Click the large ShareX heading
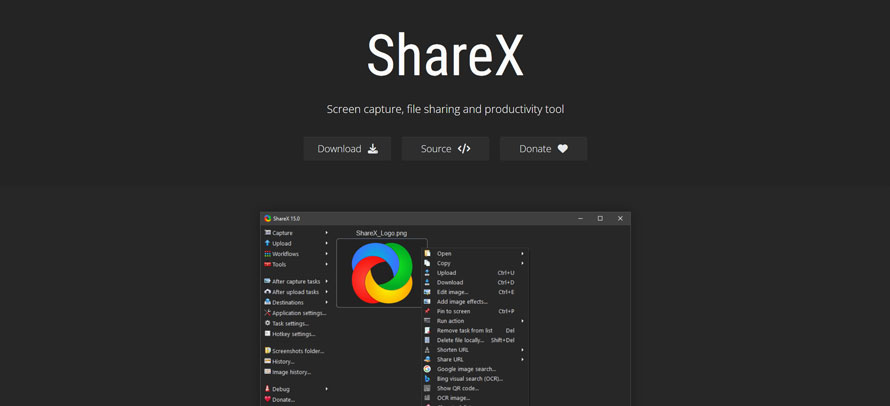The image size is (890, 406). (x=445, y=55)
